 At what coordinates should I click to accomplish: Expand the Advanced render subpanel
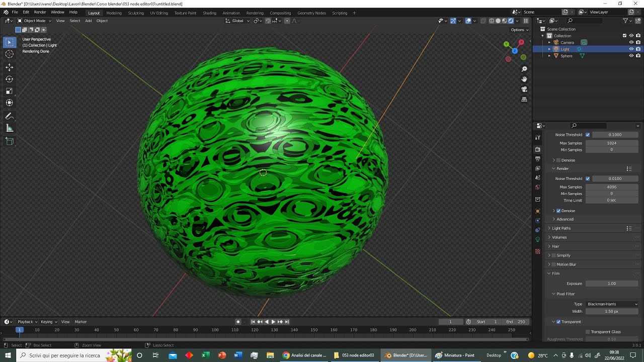(565, 219)
